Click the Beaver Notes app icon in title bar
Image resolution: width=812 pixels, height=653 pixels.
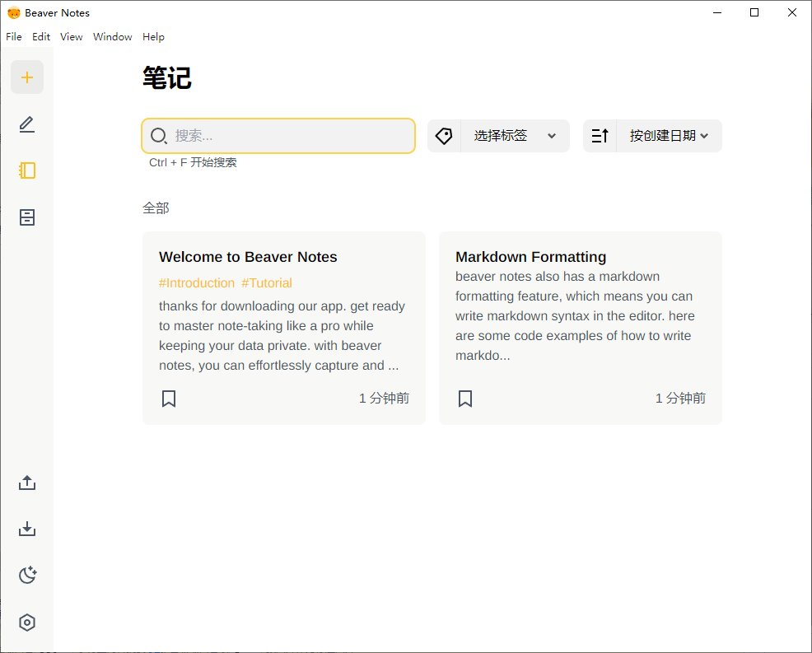[14, 13]
